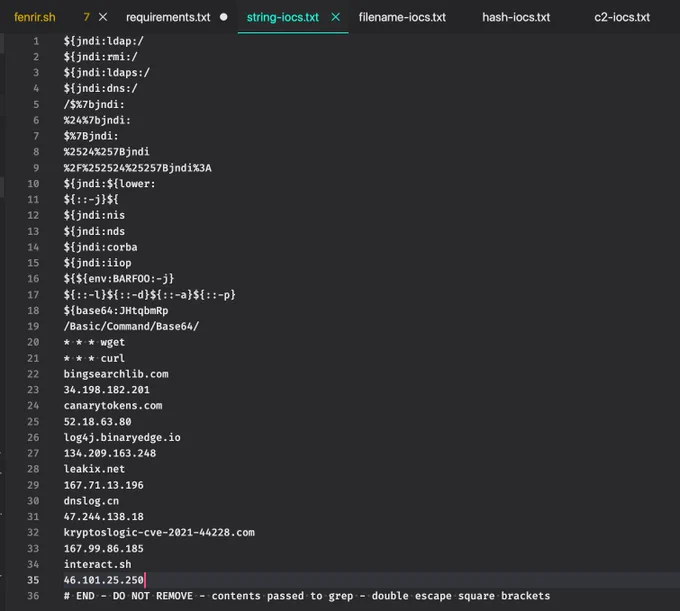The height and width of the screenshot is (611, 680).
Task: Click 'canarytokens.com' text
Action: [113, 405]
